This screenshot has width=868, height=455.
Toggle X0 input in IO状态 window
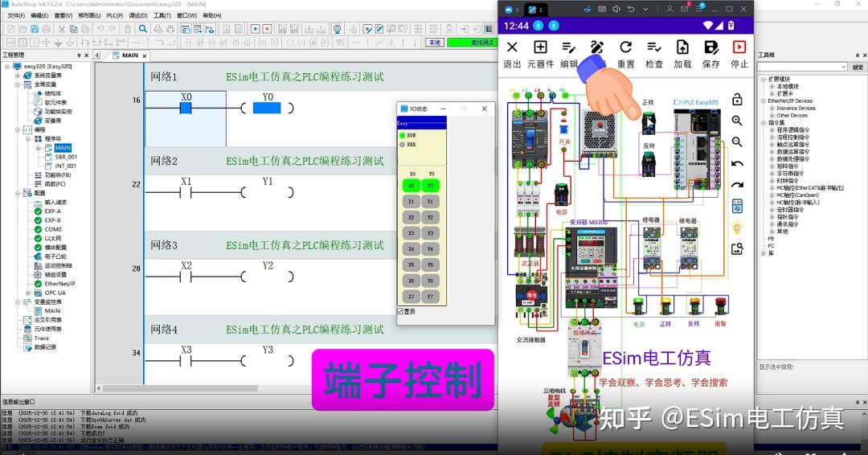[x=411, y=186]
